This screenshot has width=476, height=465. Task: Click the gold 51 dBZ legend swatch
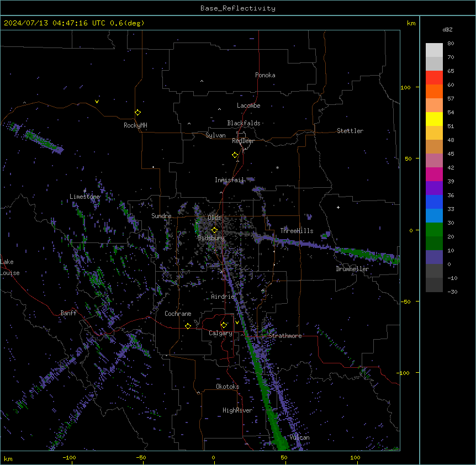pos(434,133)
